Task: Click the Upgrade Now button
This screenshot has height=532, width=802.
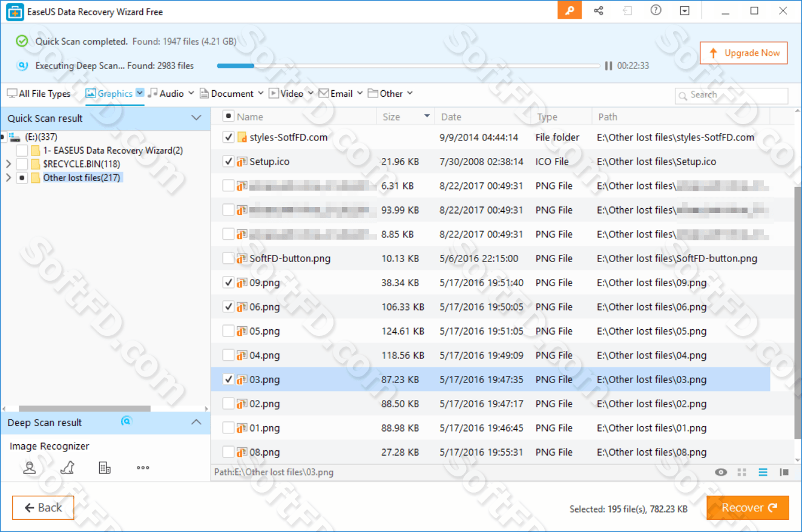Action: pyautogui.click(x=744, y=53)
